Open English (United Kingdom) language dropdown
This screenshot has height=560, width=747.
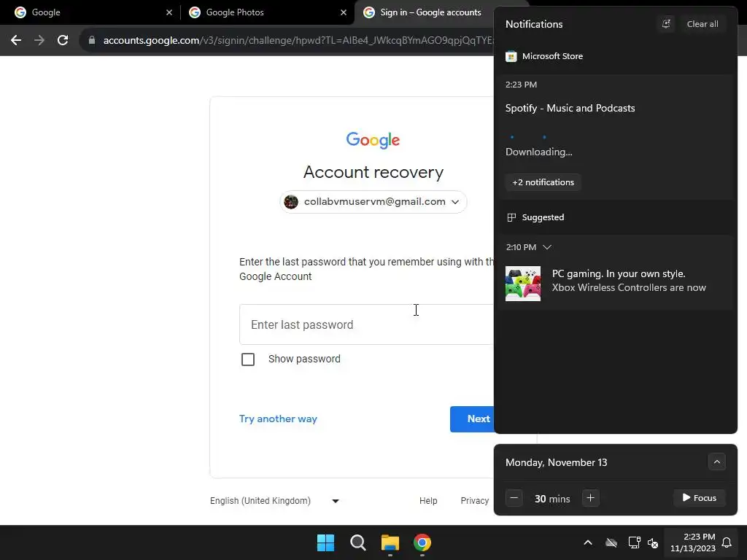click(x=274, y=501)
